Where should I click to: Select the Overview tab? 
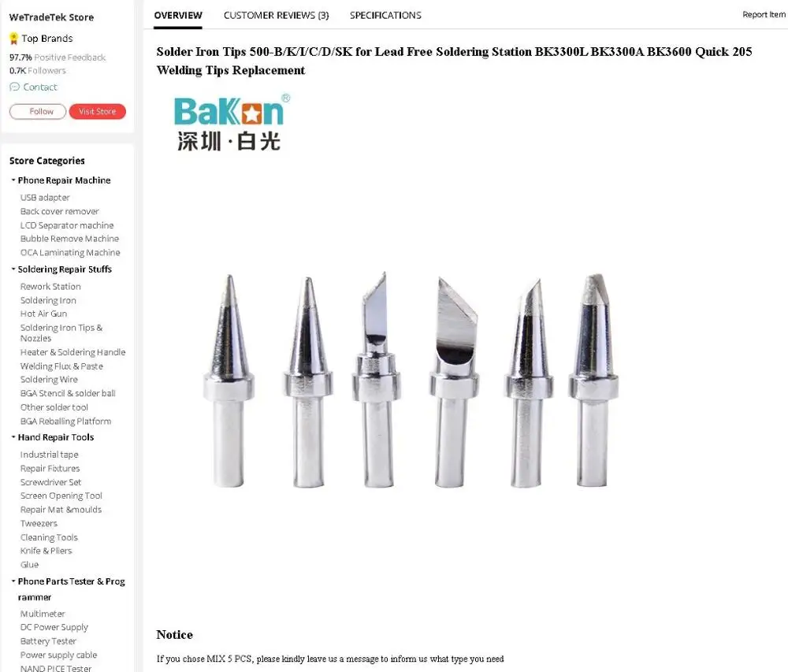(x=178, y=16)
